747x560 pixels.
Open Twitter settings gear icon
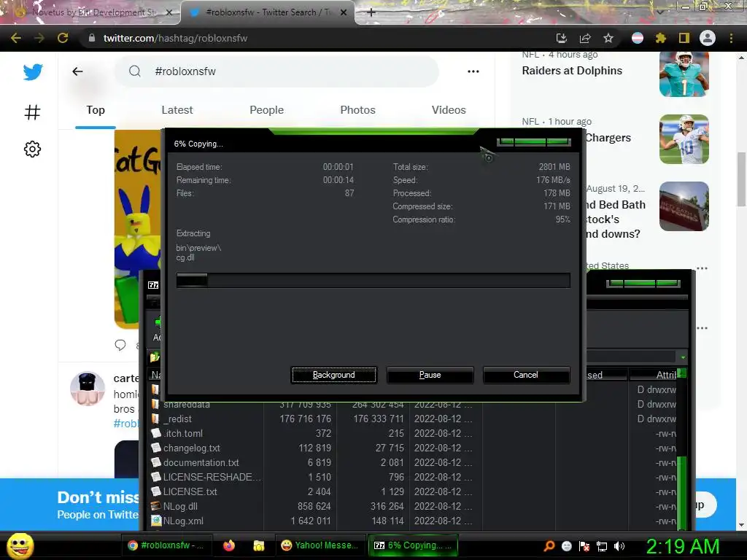[32, 149]
